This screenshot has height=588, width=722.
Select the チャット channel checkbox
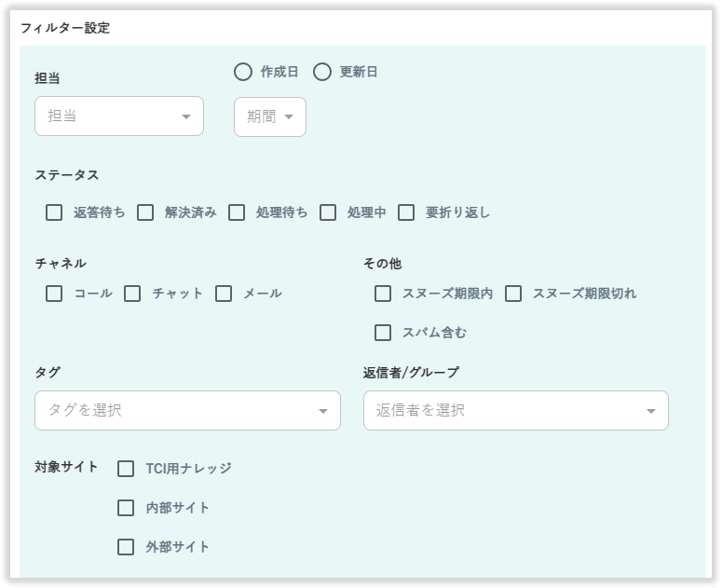(132, 294)
